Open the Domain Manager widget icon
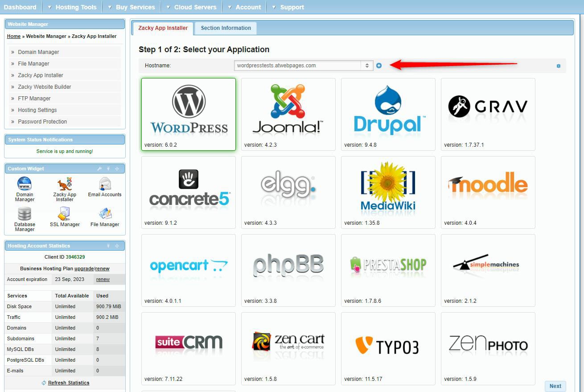584x392 pixels. tap(25, 184)
